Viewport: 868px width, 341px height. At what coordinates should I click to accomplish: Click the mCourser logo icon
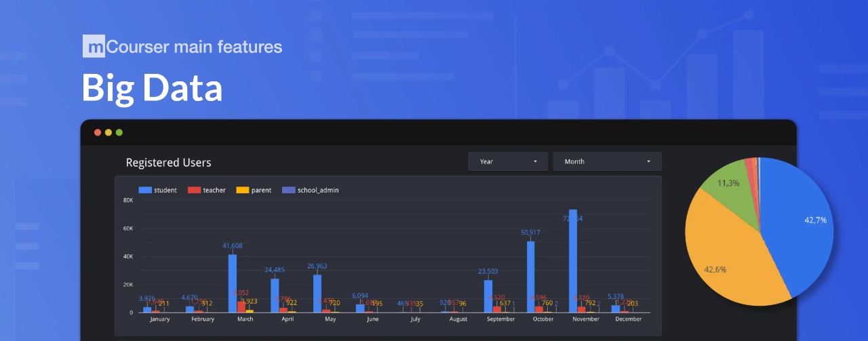pos(94,46)
